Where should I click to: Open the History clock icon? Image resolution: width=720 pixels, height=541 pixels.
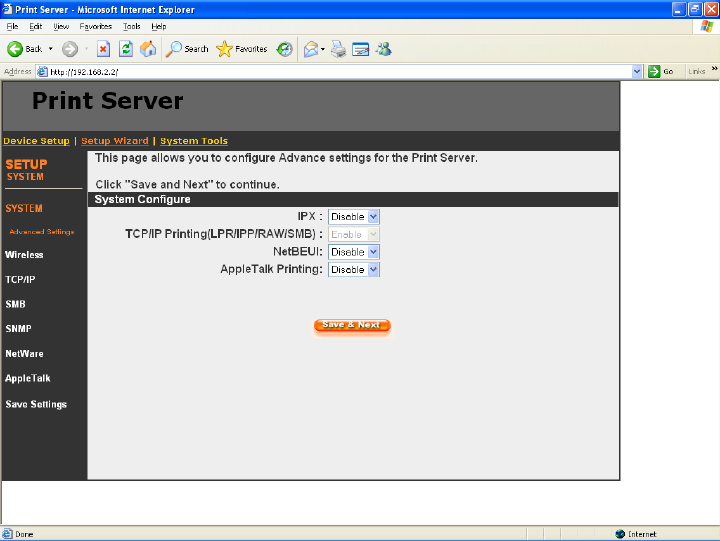(284, 49)
